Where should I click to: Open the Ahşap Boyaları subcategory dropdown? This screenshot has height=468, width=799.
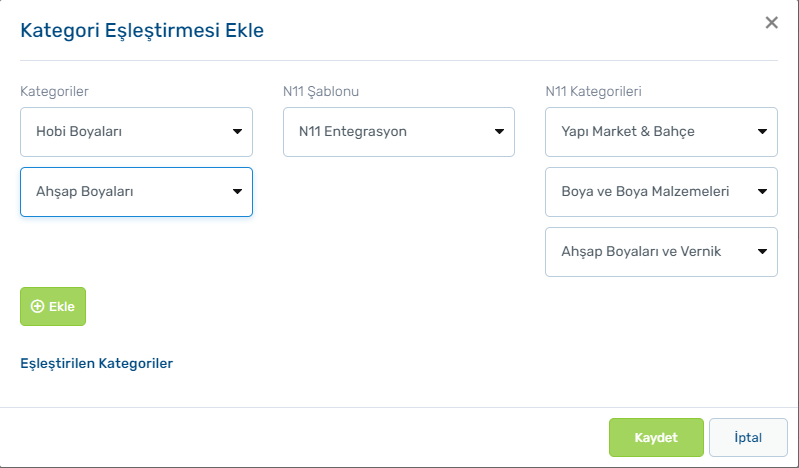[136, 192]
